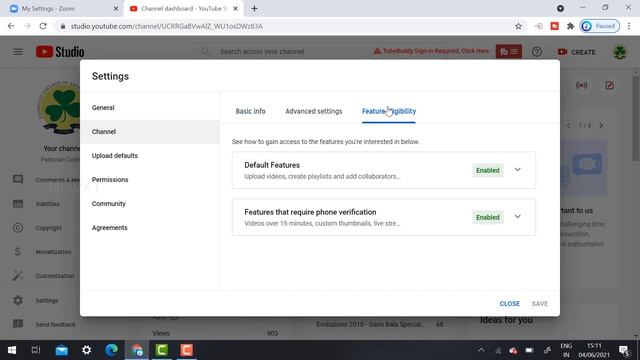
Task: Open a new browser tab
Action: click(x=254, y=9)
